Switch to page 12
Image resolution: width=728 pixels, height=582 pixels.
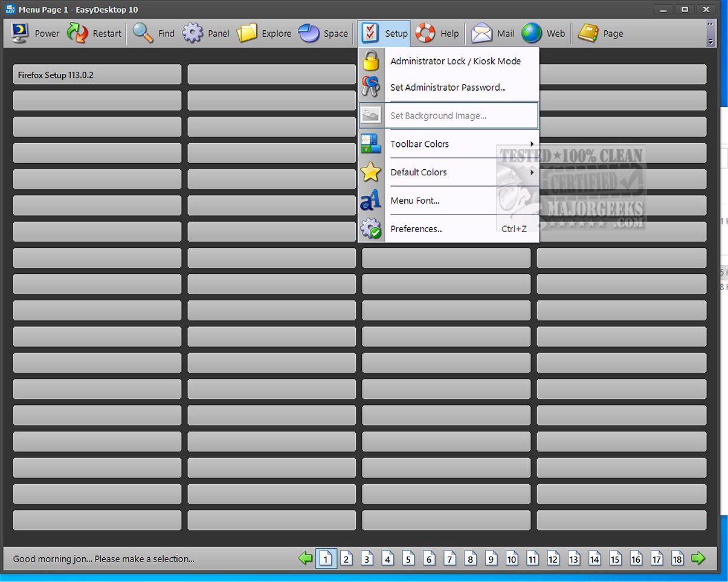(553, 559)
